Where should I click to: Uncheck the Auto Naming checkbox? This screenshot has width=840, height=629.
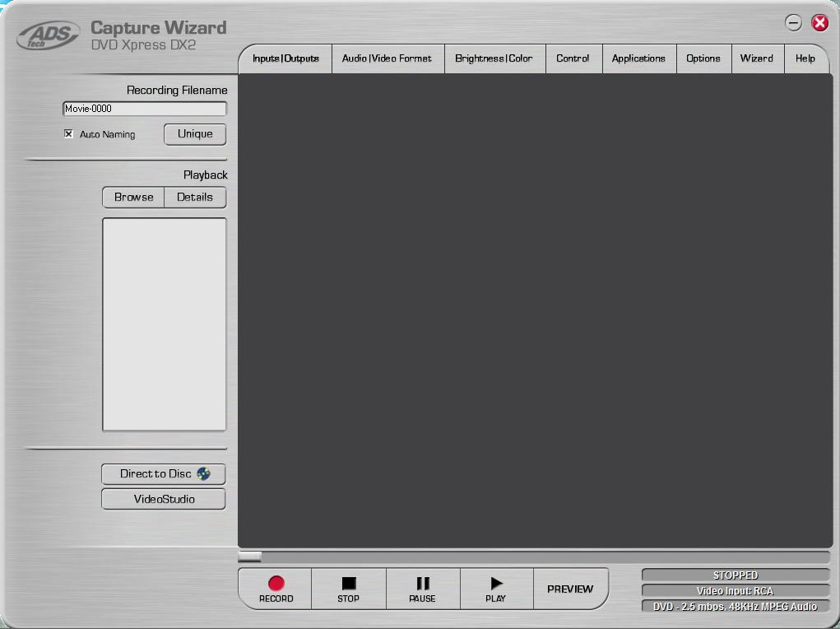pos(69,134)
